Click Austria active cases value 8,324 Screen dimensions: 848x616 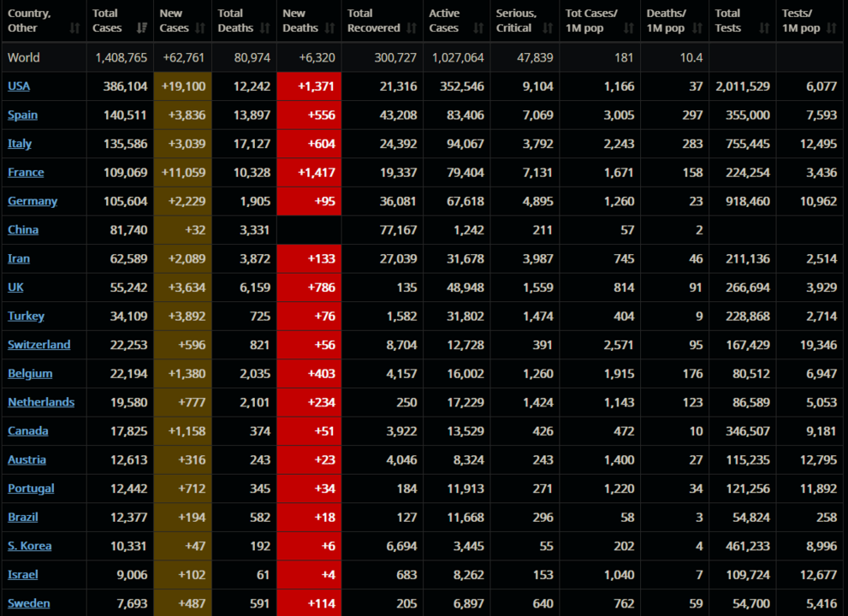[x=468, y=459]
